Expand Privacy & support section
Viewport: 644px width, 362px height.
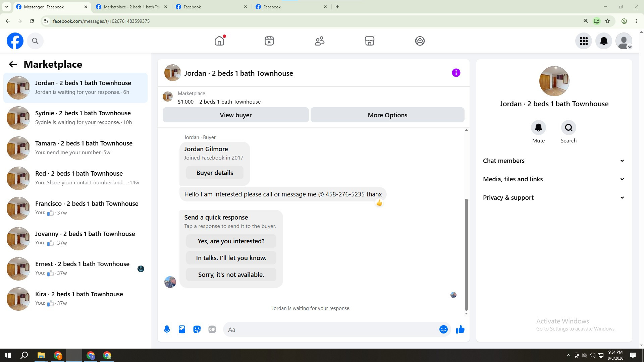[554, 198]
